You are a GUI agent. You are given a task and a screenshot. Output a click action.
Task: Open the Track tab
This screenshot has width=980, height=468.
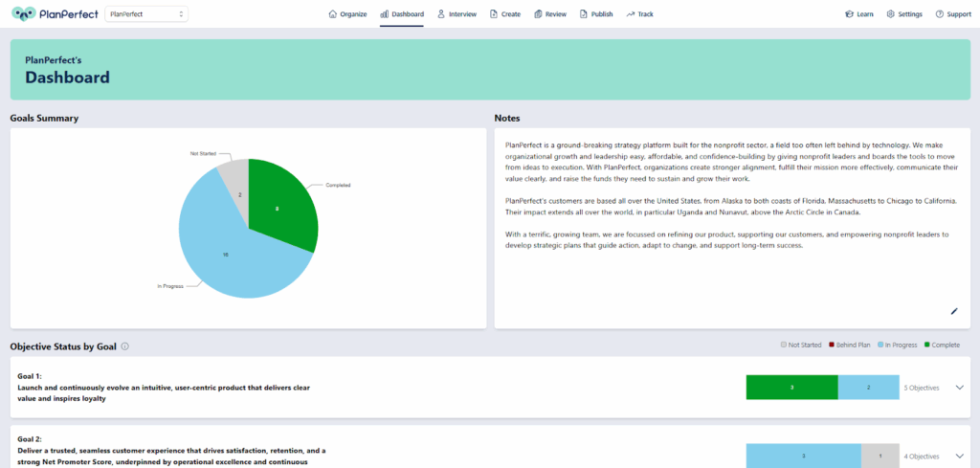point(639,13)
